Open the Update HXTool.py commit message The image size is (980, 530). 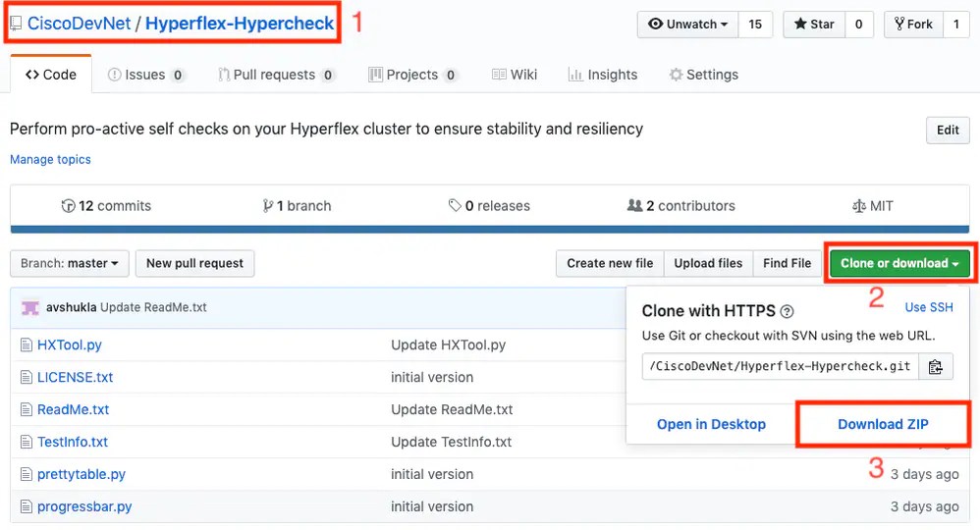pyautogui.click(x=448, y=345)
